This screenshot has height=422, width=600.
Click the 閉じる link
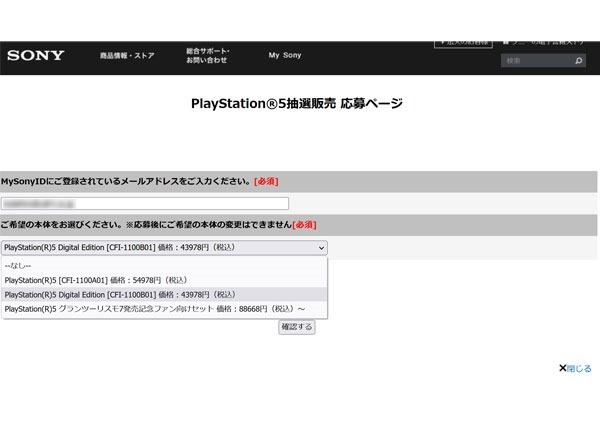[x=579, y=368]
